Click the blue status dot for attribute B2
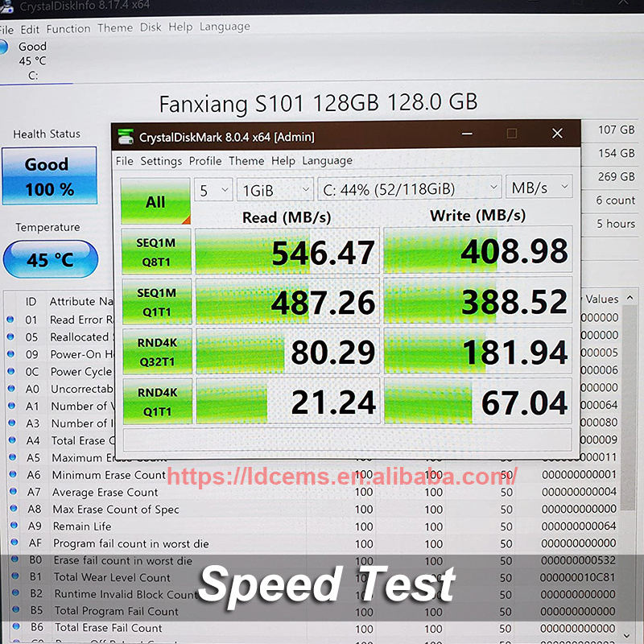Screen dimensions: 644x644 15,592
